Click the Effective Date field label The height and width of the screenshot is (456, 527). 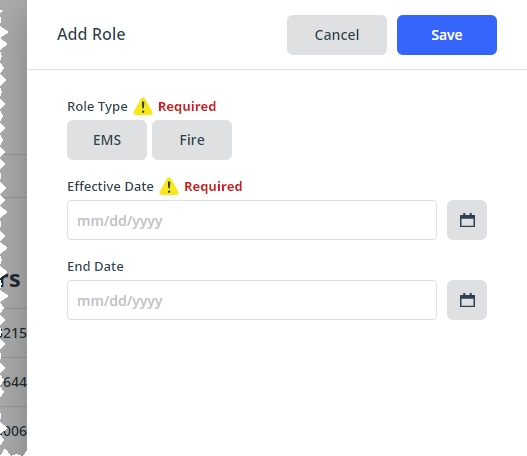(x=110, y=186)
